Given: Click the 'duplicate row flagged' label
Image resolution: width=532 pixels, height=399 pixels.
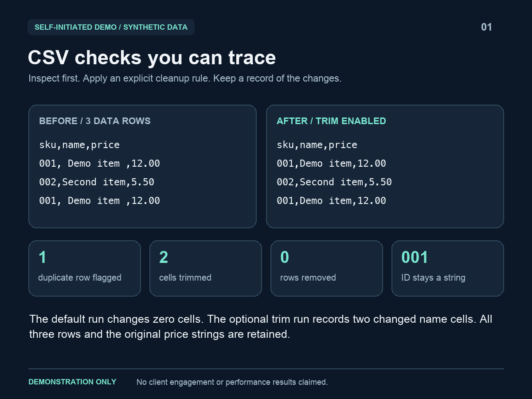Looking at the screenshot, I should coord(80,278).
